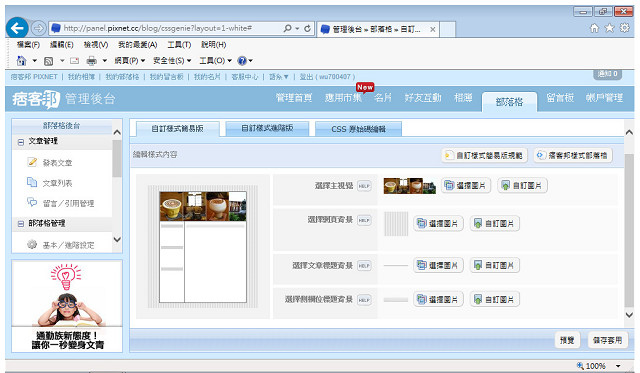Go to 部落格 navigation tab
Image resolution: width=640 pixels, height=373 pixels.
pos(509,102)
